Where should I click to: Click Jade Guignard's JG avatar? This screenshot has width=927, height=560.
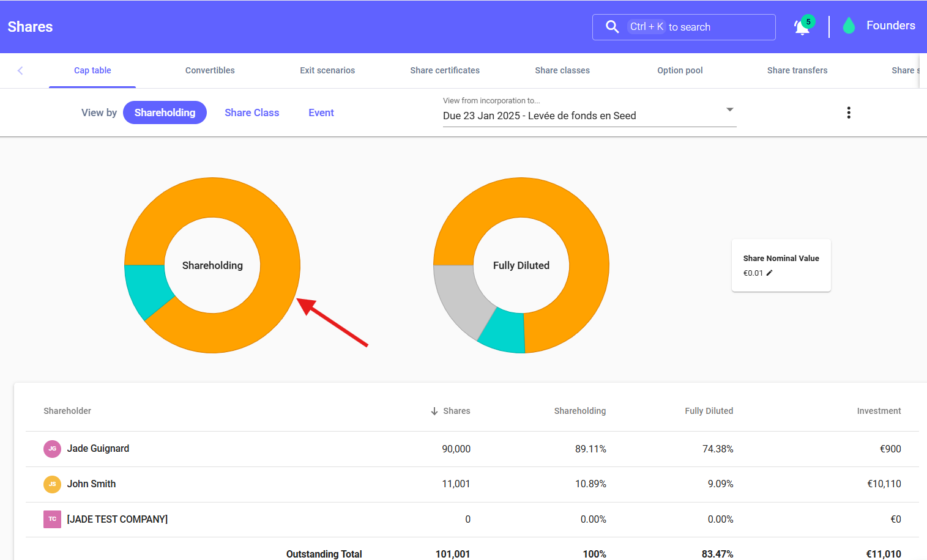tap(52, 449)
